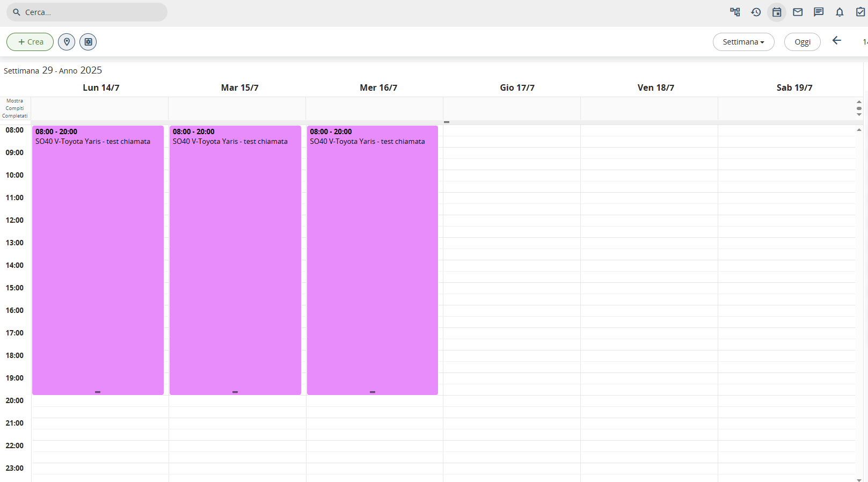
Task: Click the map pin location button
Action: click(67, 42)
